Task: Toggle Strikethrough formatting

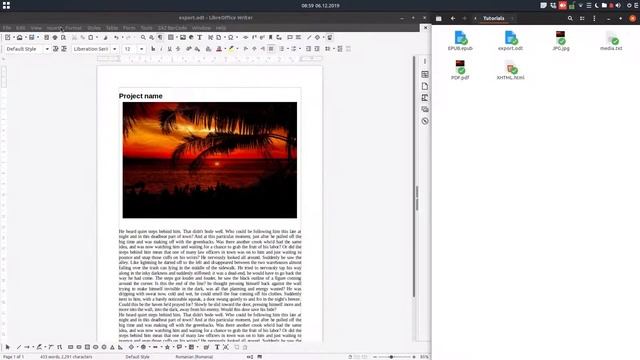Action: 178,49
